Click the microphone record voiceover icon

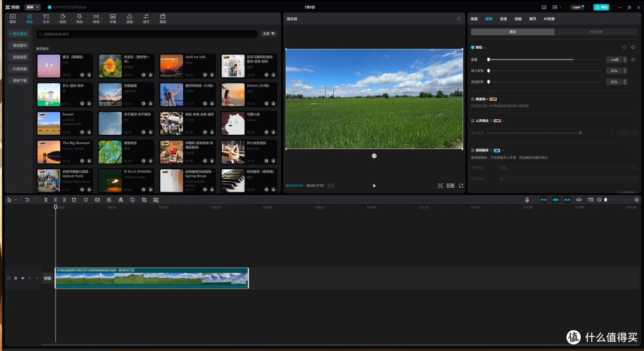[x=527, y=200]
